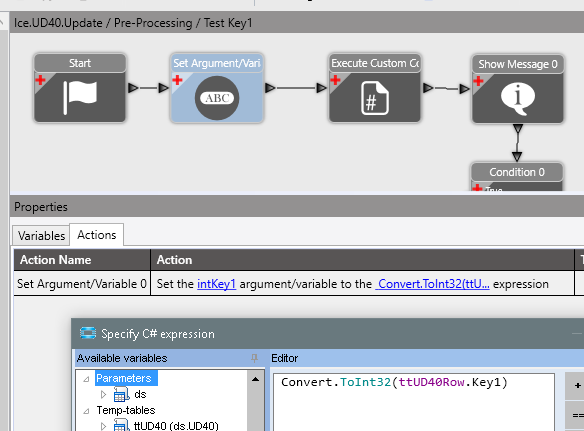Click the red plus on Show Message 0
Viewport: 584px width, 431px height.
pos(478,81)
